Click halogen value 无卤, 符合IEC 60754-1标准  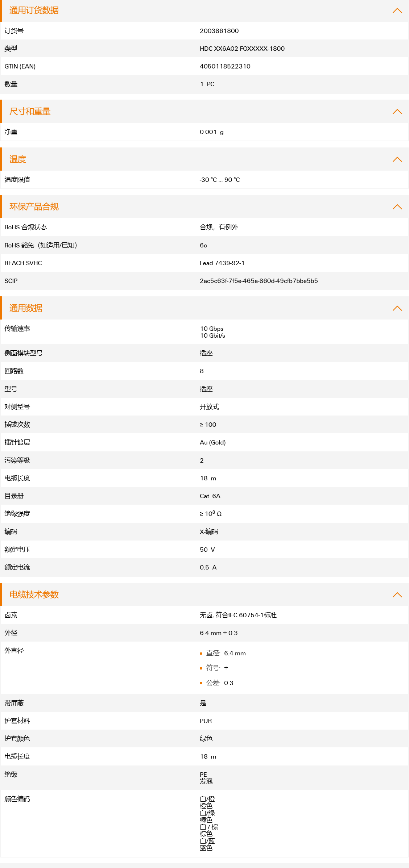238,615
